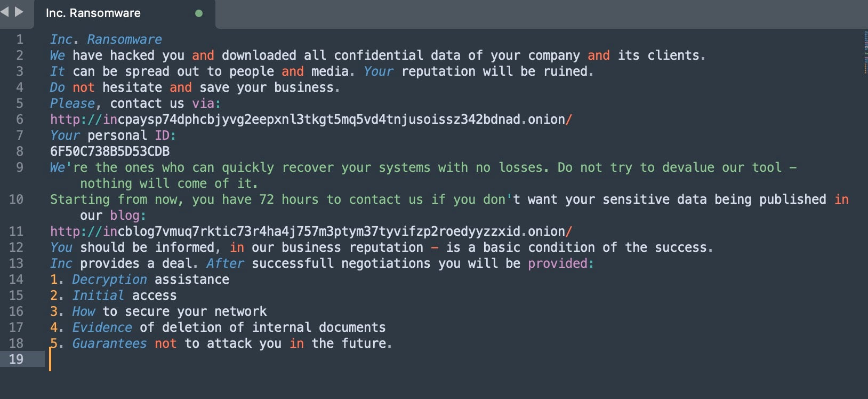Click the left tab navigation arrow

tap(5, 12)
